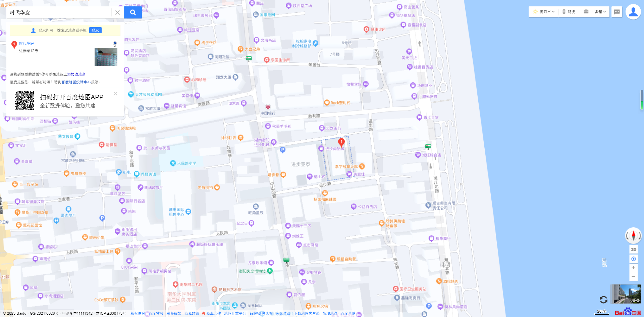
Task: Toggle the 3D map view
Action: coord(633,250)
